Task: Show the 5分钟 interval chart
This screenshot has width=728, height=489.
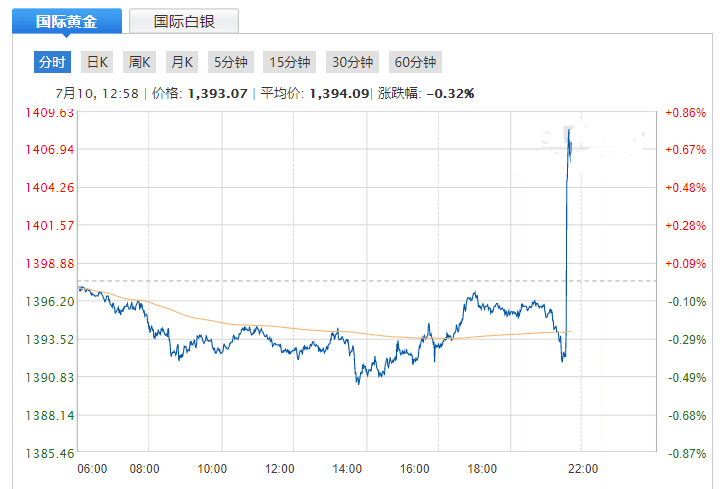Action: pos(231,62)
